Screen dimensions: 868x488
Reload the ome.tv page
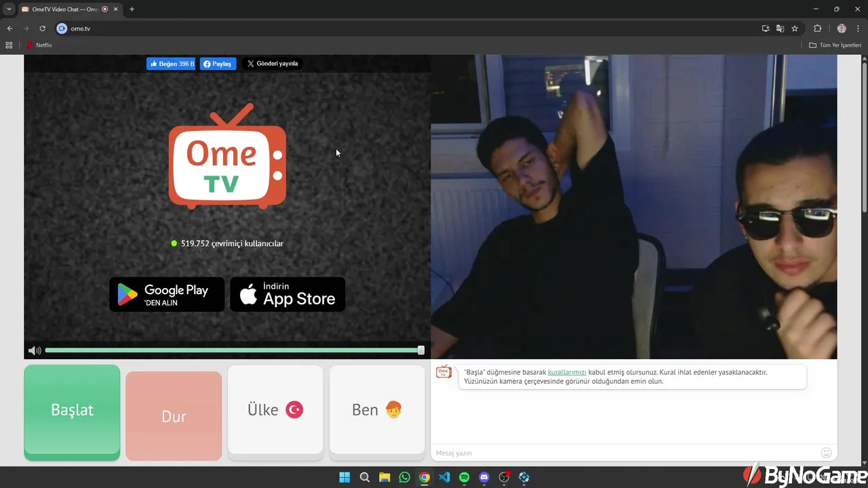[x=42, y=28]
